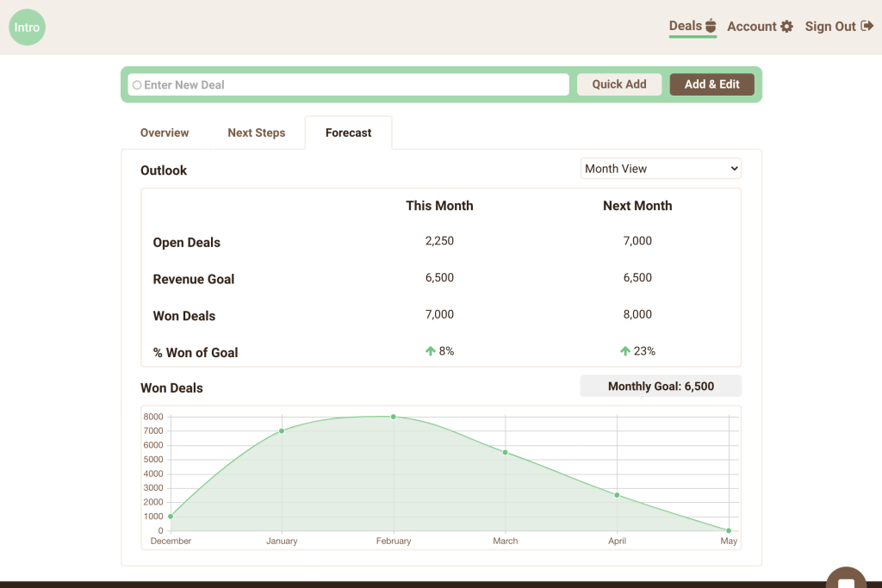882x588 pixels.
Task: Click the February peak data point
Action: coord(393,417)
